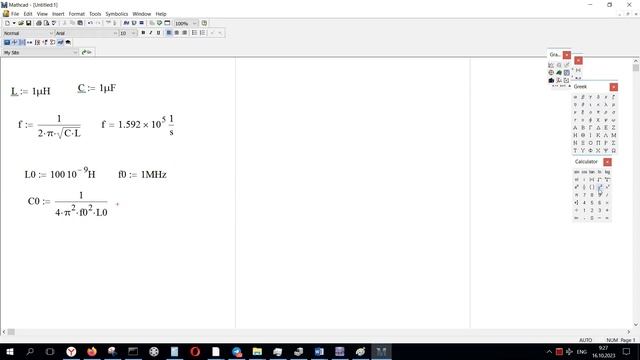This screenshot has height=360, width=640.
Task: Select the f0 := 1MHz expression
Action: coord(142,174)
